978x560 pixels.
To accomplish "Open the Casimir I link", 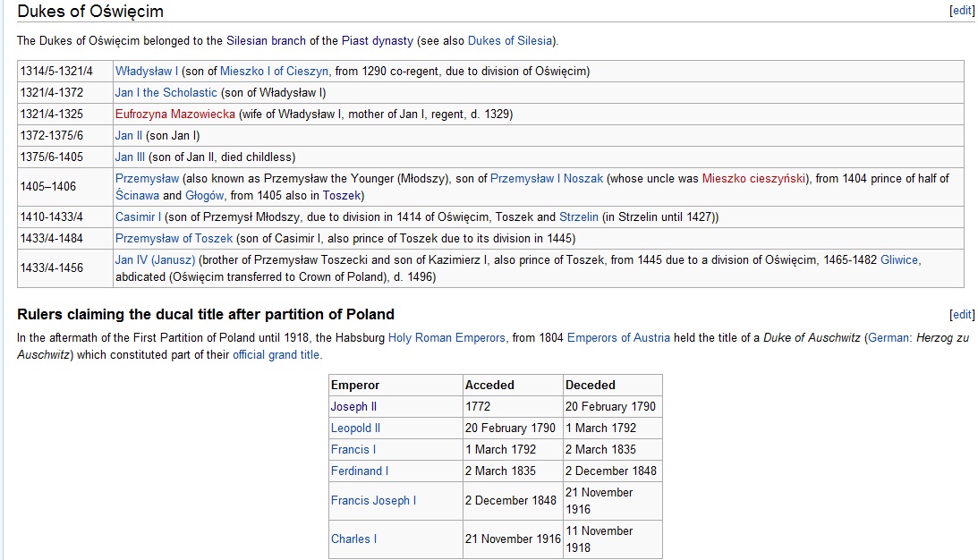I will (x=139, y=217).
